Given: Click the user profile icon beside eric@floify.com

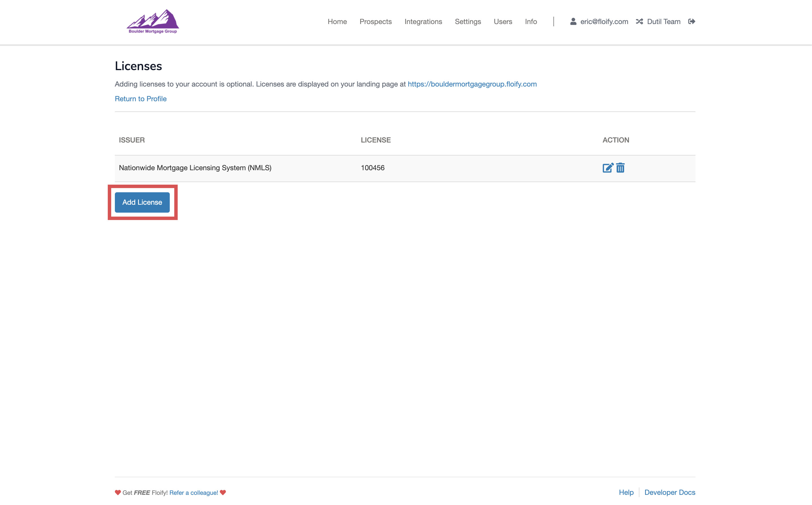Looking at the screenshot, I should pos(573,21).
